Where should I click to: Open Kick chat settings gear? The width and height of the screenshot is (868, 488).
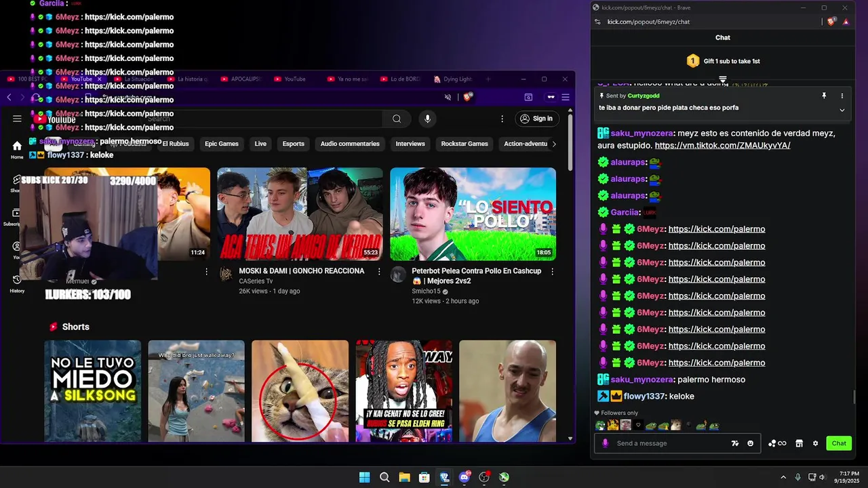coord(815,443)
